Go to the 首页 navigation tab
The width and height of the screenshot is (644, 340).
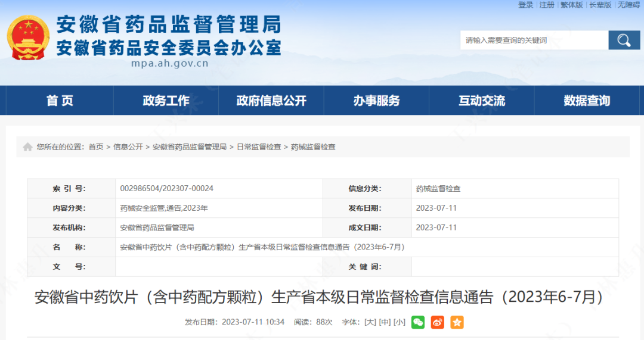click(x=60, y=101)
